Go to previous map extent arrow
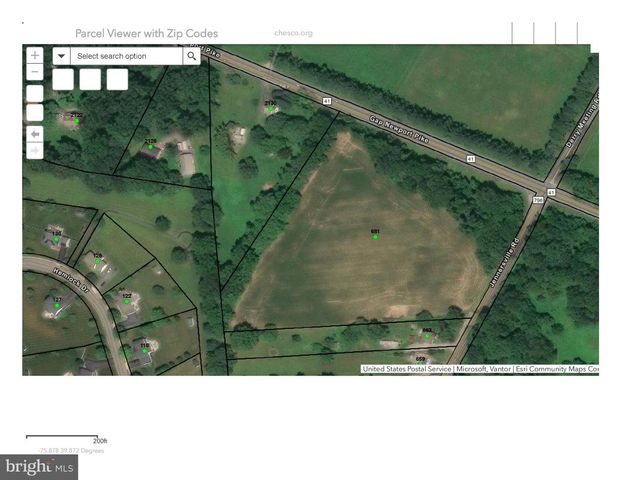Screen dimensions: 621x480 pyautogui.click(x=35, y=133)
